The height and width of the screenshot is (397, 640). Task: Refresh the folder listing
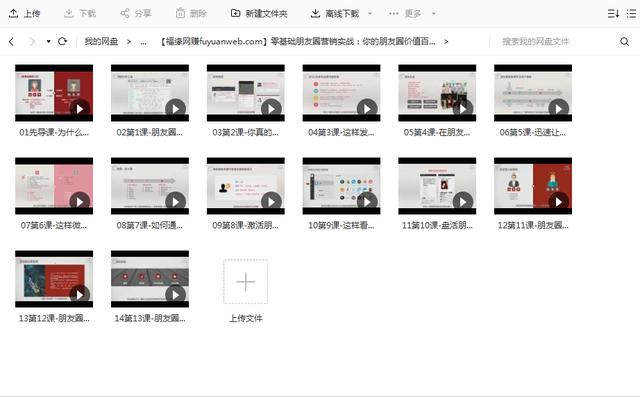coord(62,41)
